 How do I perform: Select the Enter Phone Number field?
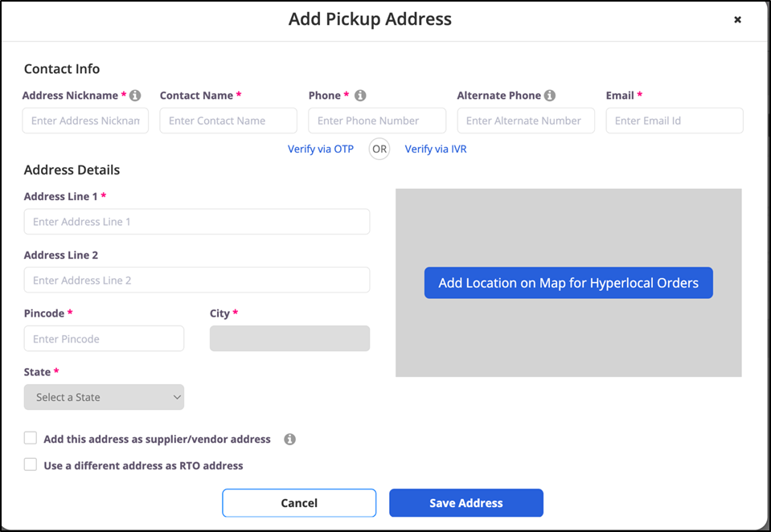(377, 121)
